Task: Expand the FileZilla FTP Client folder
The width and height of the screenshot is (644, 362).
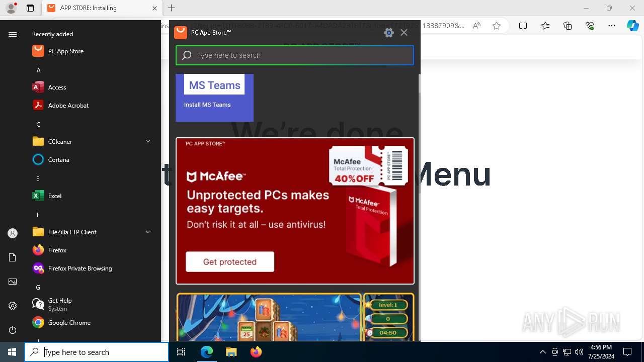Action: (x=93, y=232)
